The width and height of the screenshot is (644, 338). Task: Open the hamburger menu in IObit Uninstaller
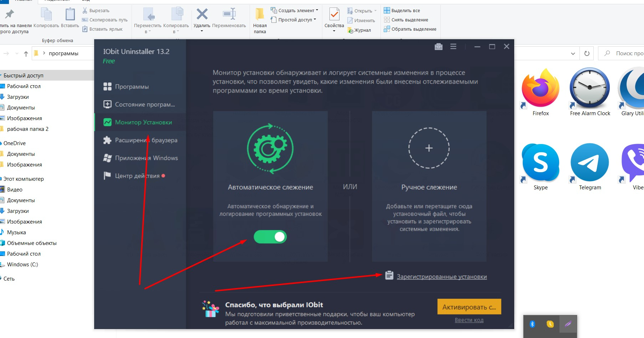click(453, 47)
